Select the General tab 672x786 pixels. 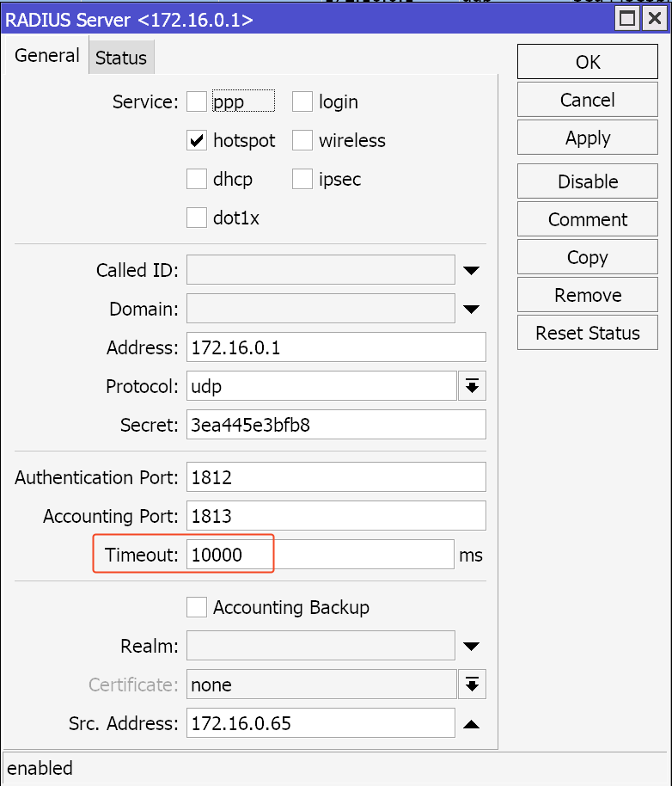pos(47,55)
